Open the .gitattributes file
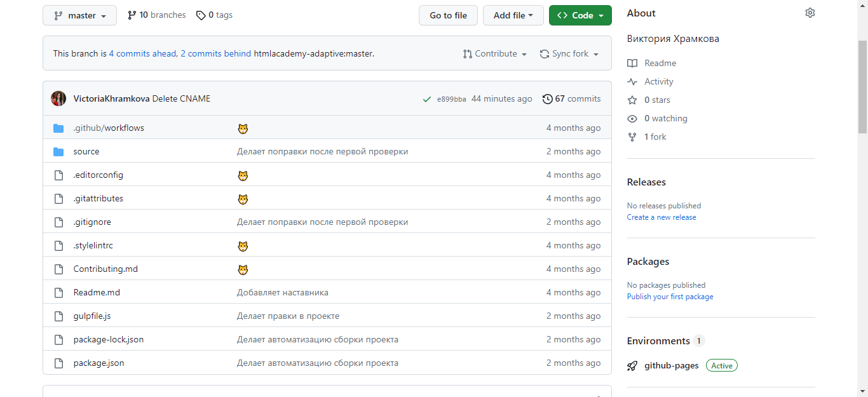The image size is (868, 397). pyautogui.click(x=98, y=198)
